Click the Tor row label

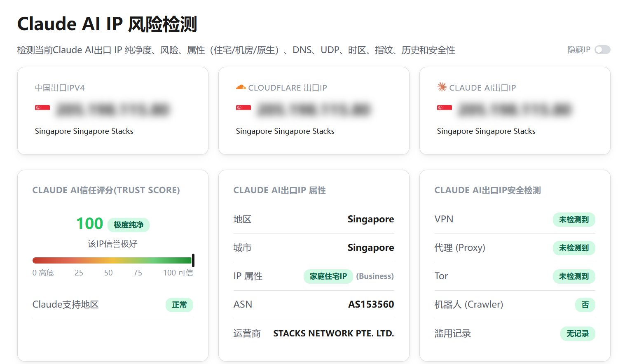tap(441, 276)
